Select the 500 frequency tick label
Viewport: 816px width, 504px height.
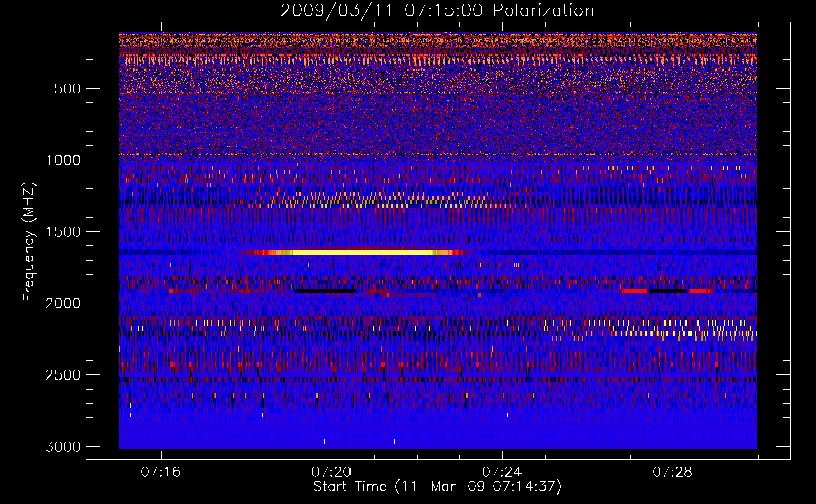(68, 89)
